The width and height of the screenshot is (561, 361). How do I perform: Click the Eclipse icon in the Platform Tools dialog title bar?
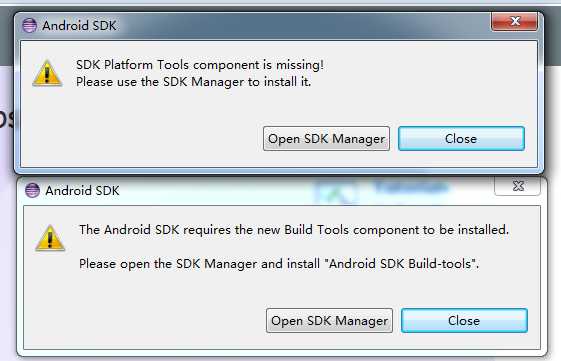tap(29, 25)
